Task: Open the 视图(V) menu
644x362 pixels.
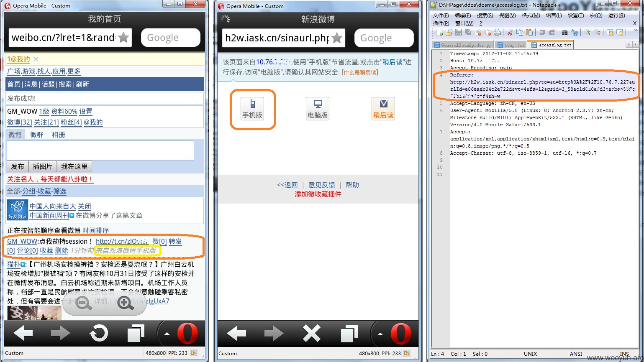Action: tap(507, 15)
